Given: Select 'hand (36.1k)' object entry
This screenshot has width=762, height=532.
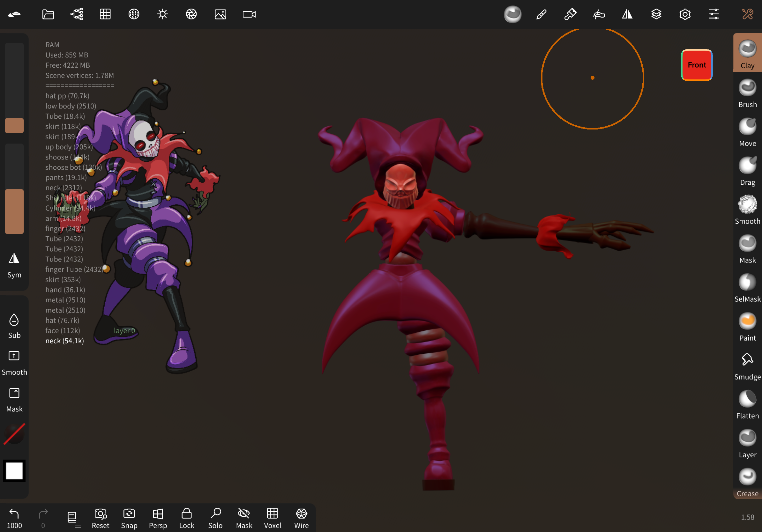Looking at the screenshot, I should [65, 290].
